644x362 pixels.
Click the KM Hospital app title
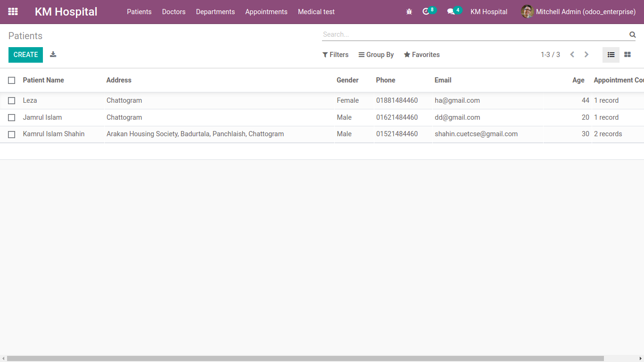(66, 12)
